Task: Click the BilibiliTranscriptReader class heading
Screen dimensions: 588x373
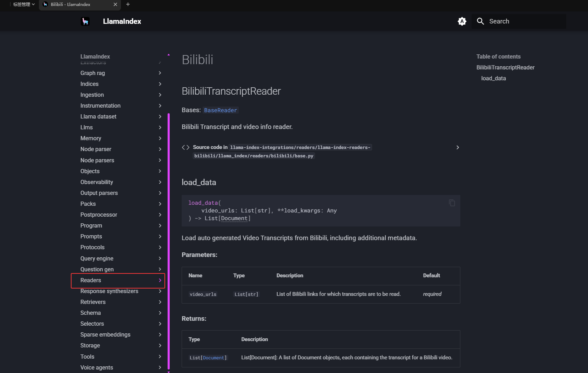Action: tap(231, 91)
